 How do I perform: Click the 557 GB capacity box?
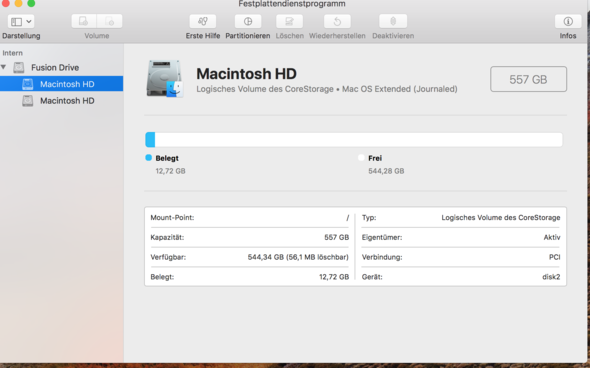click(528, 79)
